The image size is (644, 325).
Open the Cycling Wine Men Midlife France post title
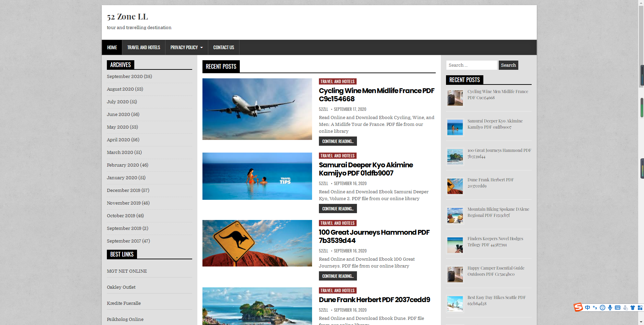tap(376, 95)
